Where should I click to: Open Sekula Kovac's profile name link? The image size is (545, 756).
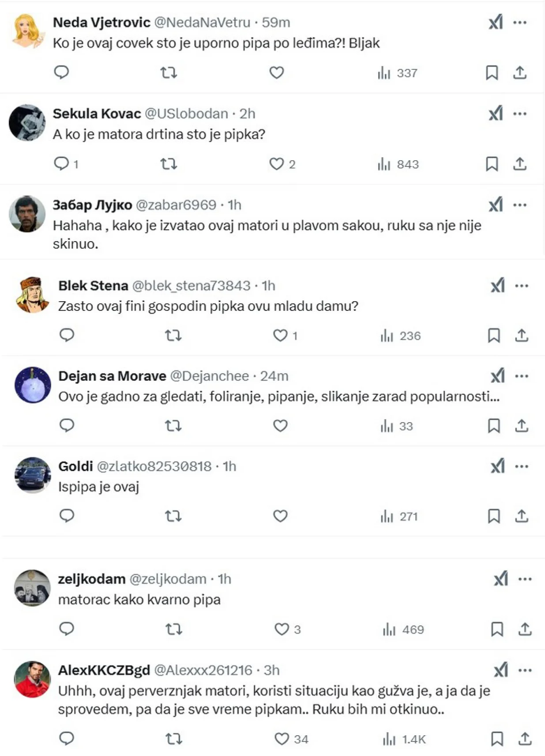pyautogui.click(x=97, y=113)
